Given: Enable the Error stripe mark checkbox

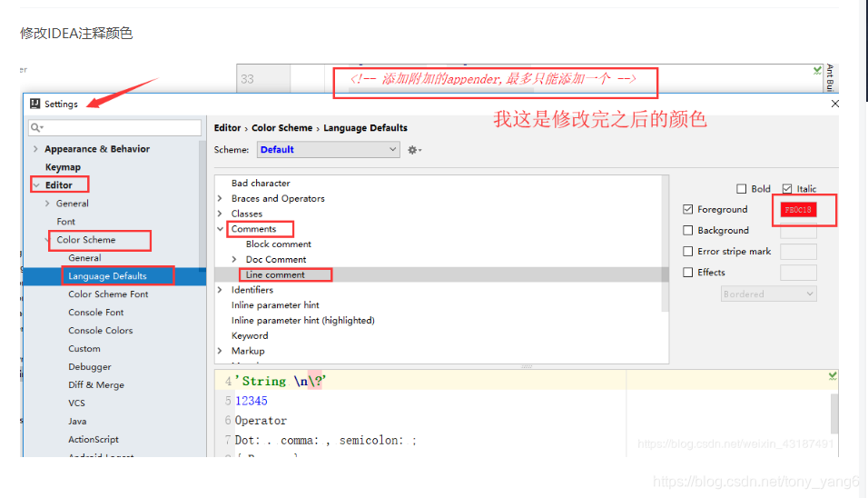Looking at the screenshot, I should 687,251.
